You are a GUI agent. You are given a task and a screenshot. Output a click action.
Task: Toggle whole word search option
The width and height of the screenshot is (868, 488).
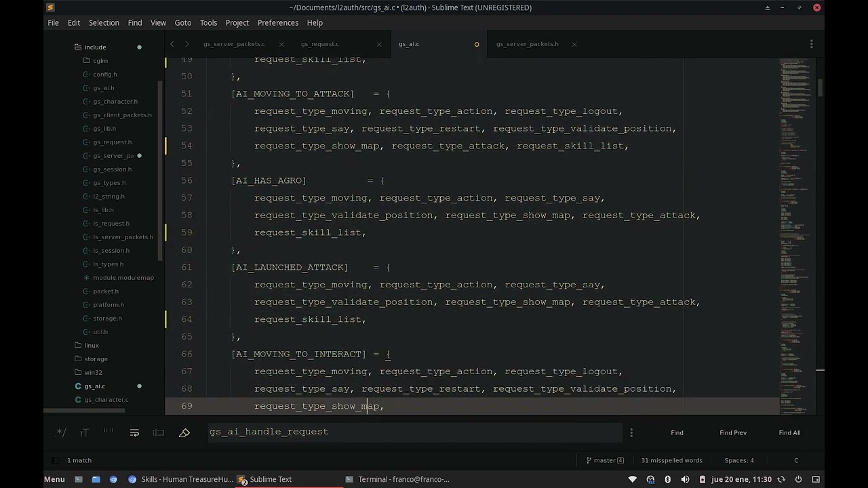[x=108, y=432]
